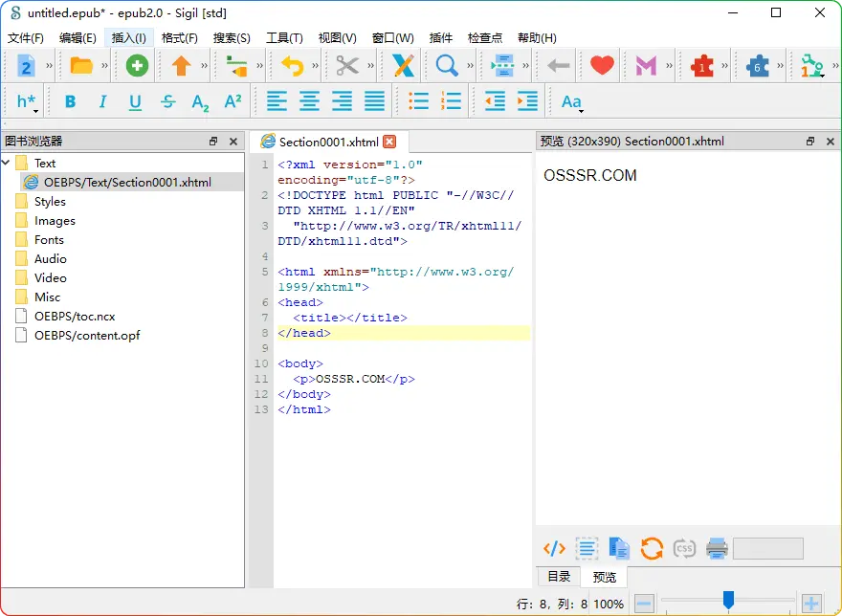Click the zoom in plus button
Image resolution: width=842 pixels, height=616 pixels.
coord(812,604)
